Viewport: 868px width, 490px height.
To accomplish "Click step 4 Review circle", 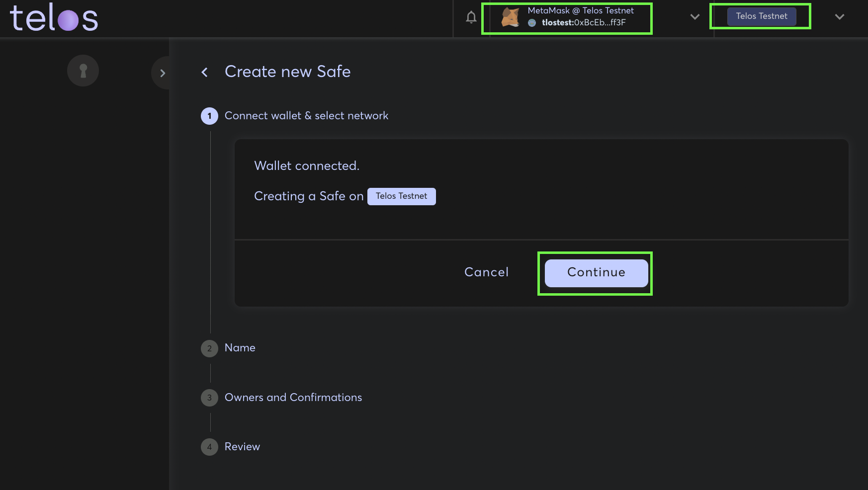I will click(x=209, y=447).
